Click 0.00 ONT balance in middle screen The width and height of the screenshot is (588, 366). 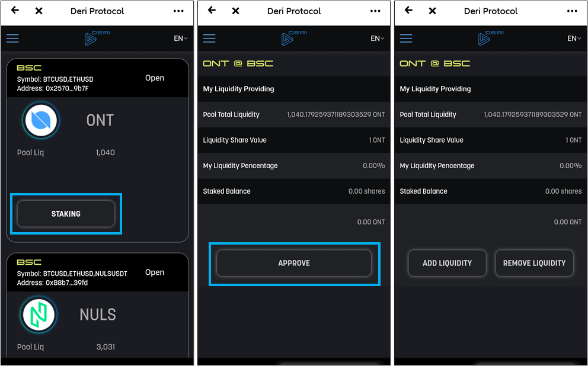371,222
